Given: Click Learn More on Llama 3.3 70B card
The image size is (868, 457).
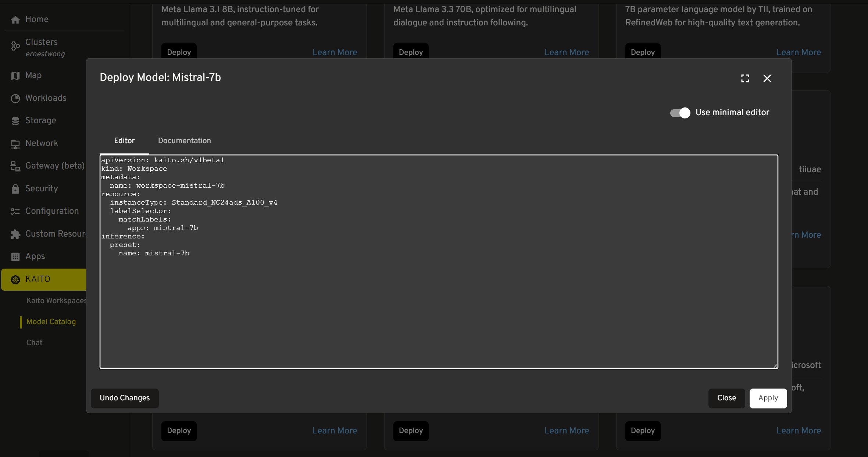Looking at the screenshot, I should pos(567,52).
